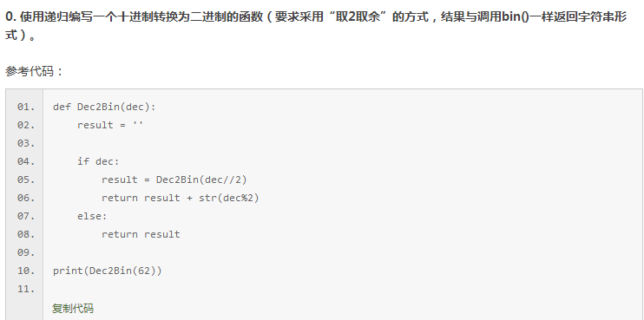Click the else: code line
644x320 pixels.
click(x=92, y=216)
